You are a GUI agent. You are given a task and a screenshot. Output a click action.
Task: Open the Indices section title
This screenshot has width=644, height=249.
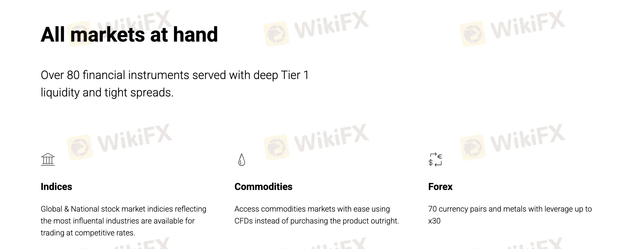57,187
